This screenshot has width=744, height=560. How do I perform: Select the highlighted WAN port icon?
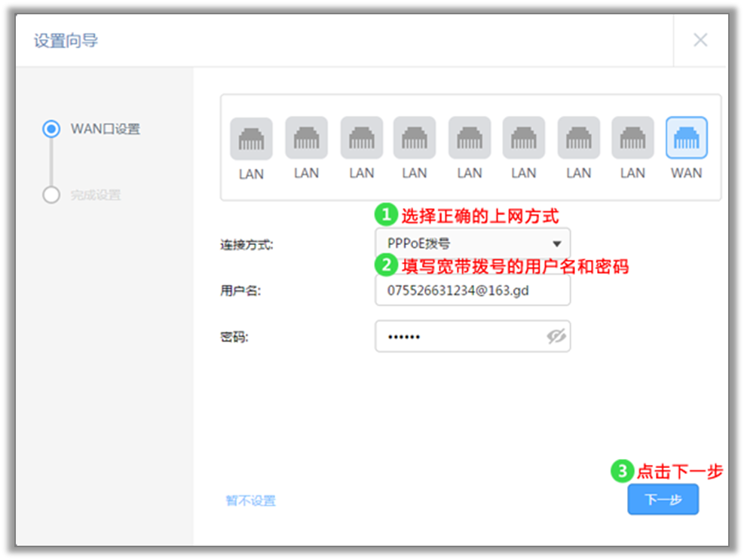(x=686, y=138)
